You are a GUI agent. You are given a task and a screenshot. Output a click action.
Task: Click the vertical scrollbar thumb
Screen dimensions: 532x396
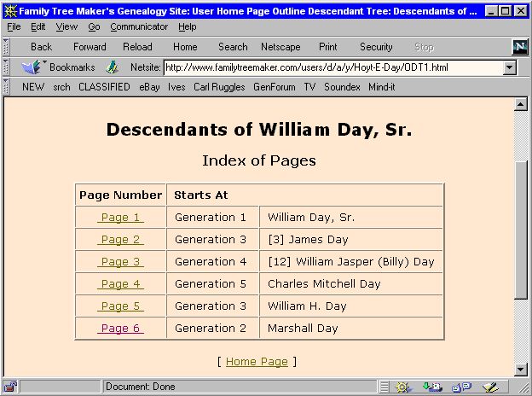click(521, 230)
